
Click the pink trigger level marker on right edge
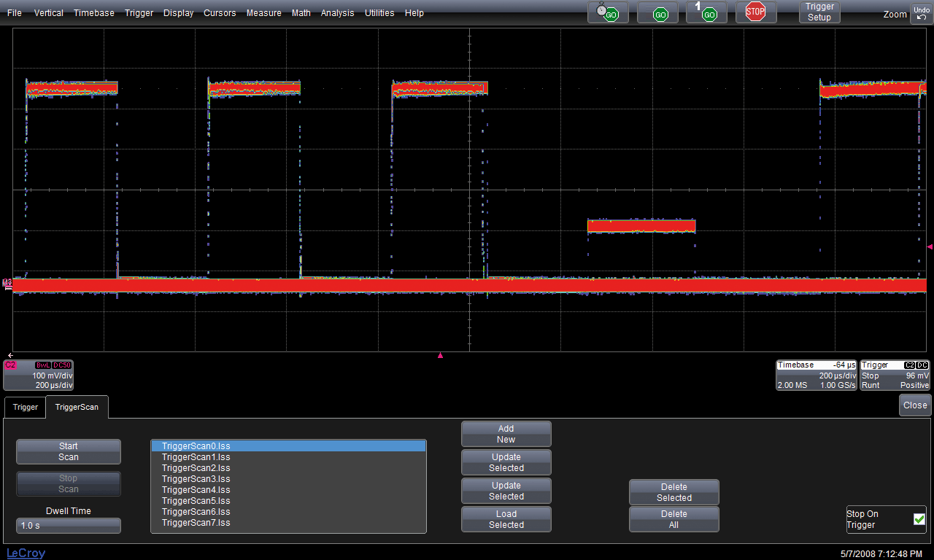click(x=929, y=247)
